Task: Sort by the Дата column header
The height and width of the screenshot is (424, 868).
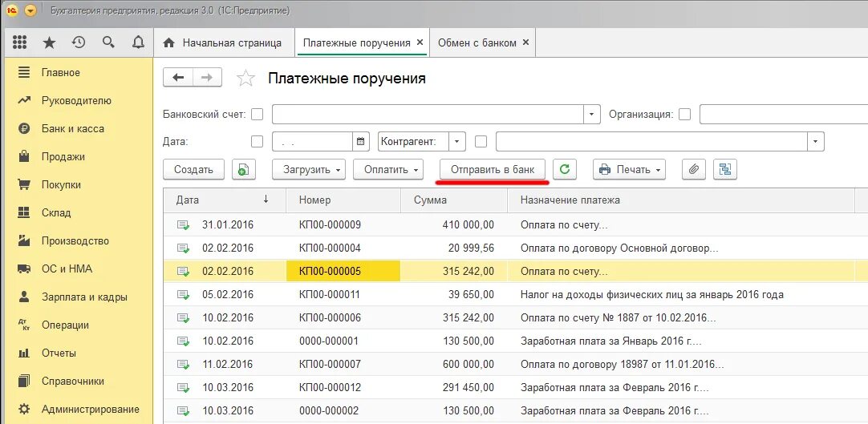Action: point(225,200)
